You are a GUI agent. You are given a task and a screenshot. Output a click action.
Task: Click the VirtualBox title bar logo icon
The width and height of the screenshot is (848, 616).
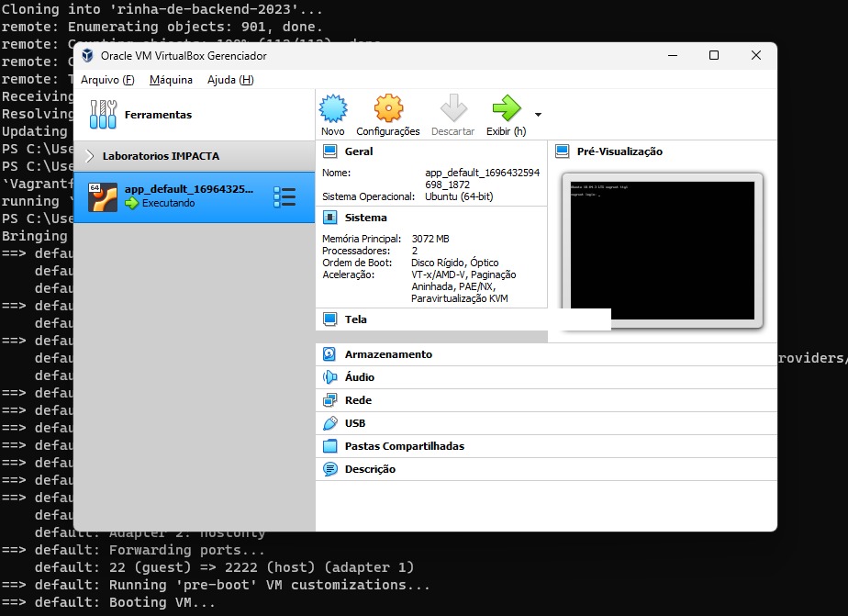87,55
